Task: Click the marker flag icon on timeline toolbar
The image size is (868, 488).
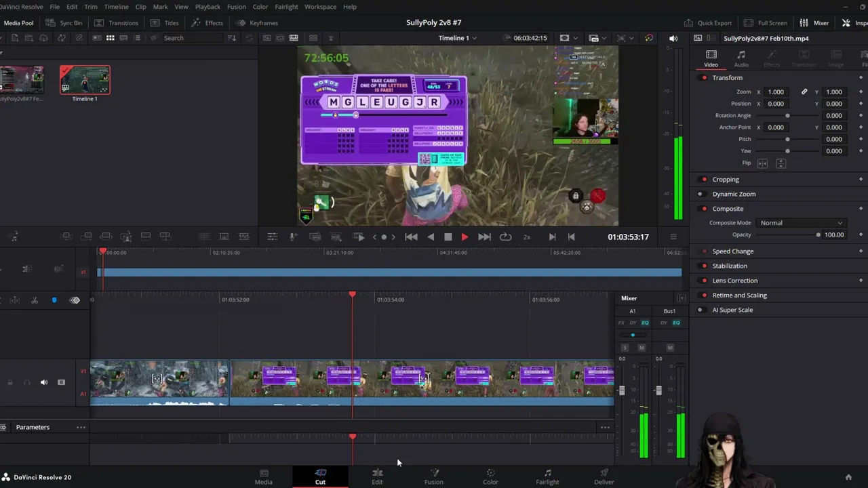Action: 54,300
